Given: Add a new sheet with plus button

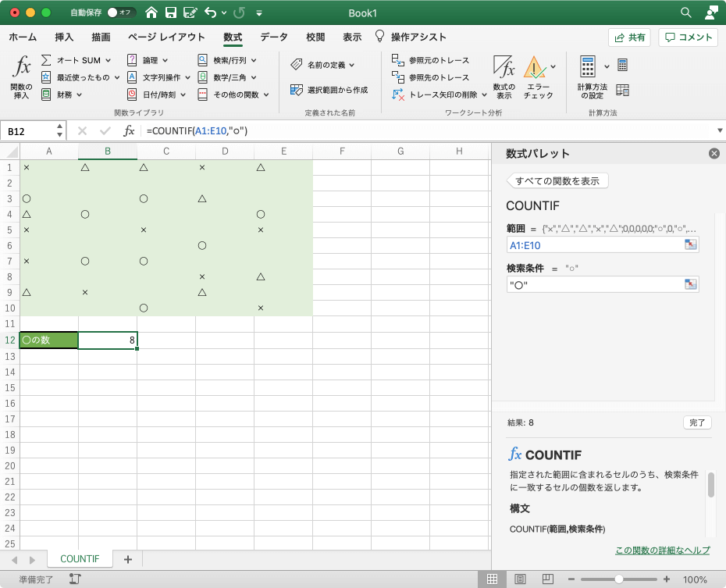Looking at the screenshot, I should (x=128, y=559).
